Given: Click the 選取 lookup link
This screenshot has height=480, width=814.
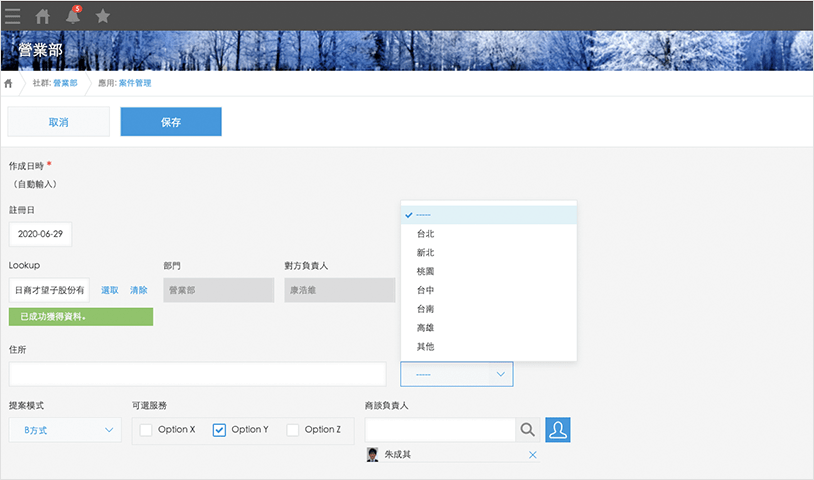Looking at the screenshot, I should pos(110,290).
